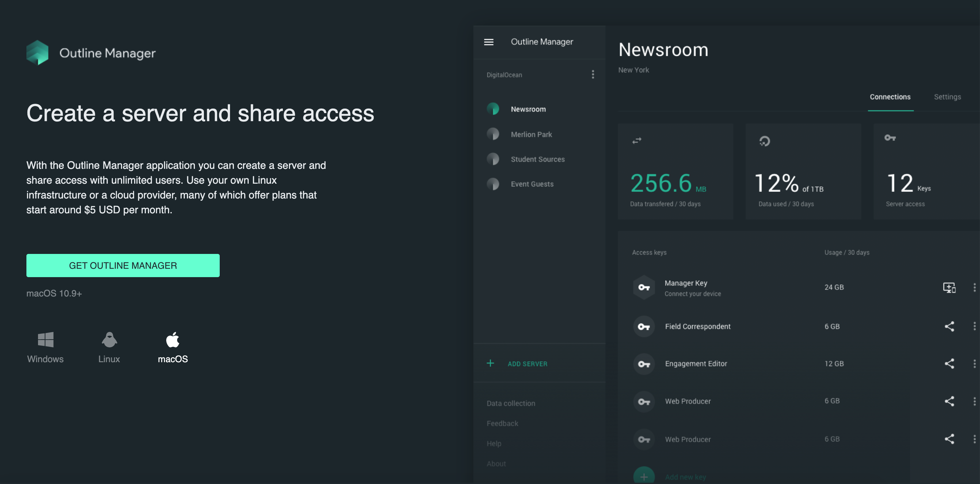Click the Manager Key key icon
This screenshot has width=980, height=484.
[644, 287]
